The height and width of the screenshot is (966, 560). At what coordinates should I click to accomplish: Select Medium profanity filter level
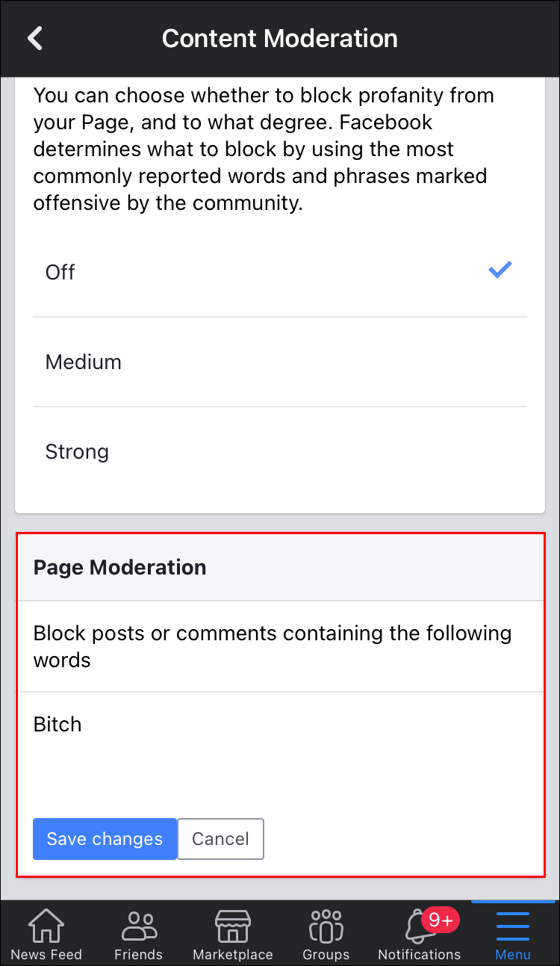coord(84,362)
